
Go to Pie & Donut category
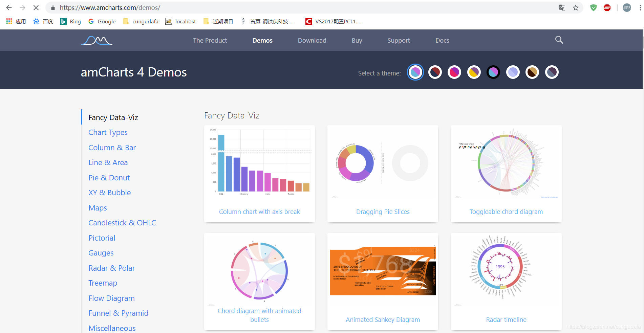(109, 178)
